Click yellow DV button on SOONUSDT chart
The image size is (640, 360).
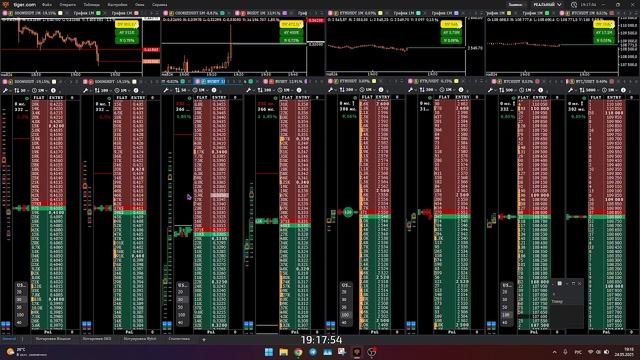[x=127, y=24]
